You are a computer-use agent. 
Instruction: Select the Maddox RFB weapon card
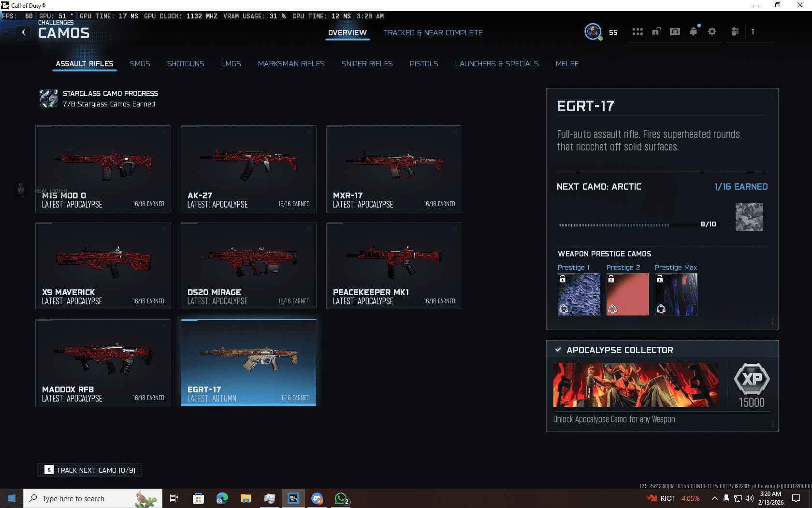[103, 362]
